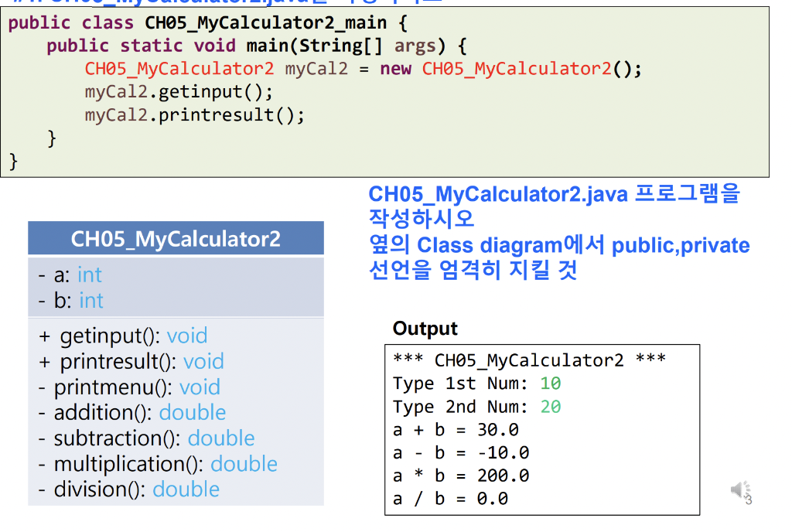Select the subtraction() method entry

click(142, 438)
